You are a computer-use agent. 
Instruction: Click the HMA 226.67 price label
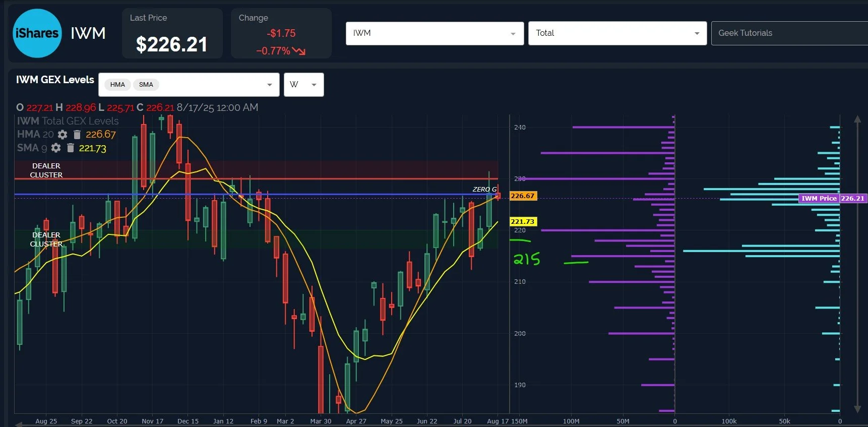[523, 196]
